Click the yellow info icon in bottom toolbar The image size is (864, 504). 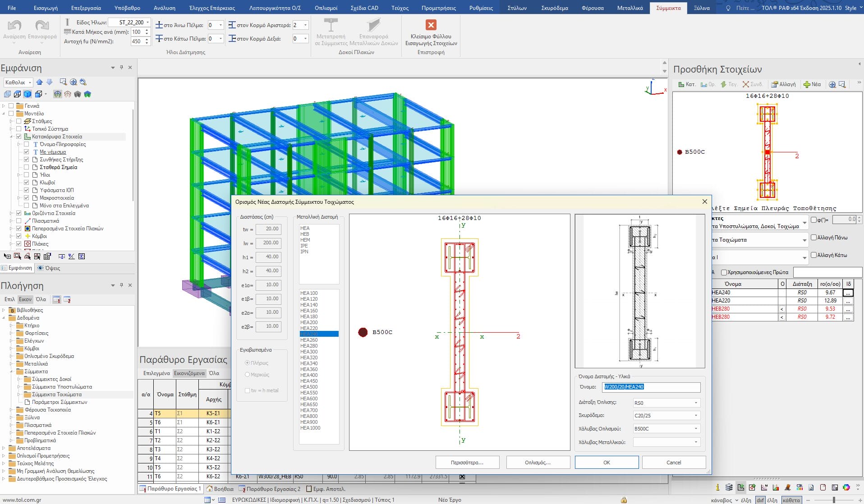(x=717, y=487)
